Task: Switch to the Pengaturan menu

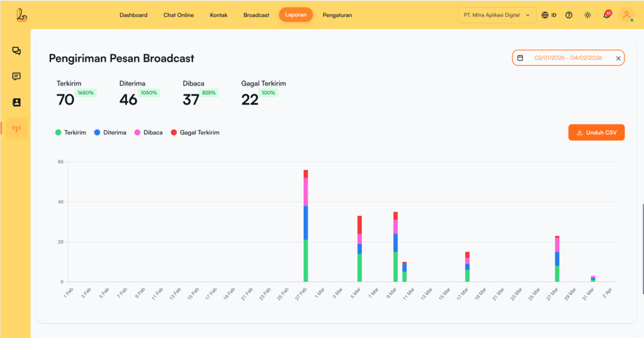Action: (x=337, y=15)
